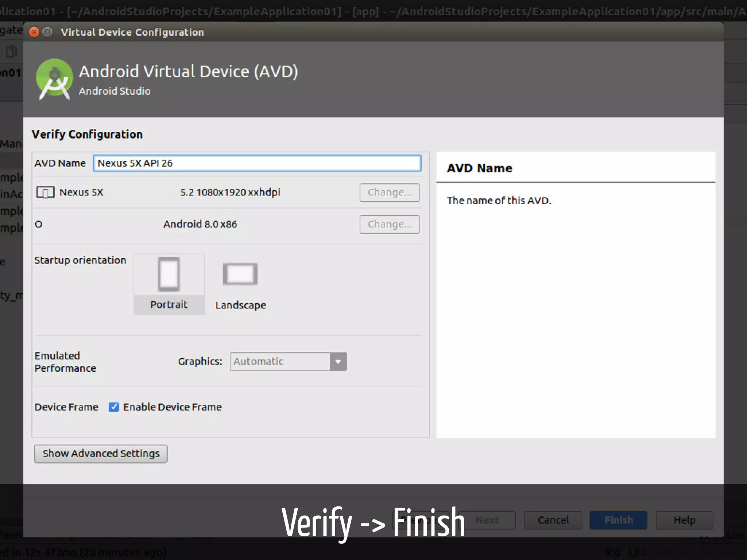747x560 pixels.
Task: Click the Finish button
Action: point(619,520)
